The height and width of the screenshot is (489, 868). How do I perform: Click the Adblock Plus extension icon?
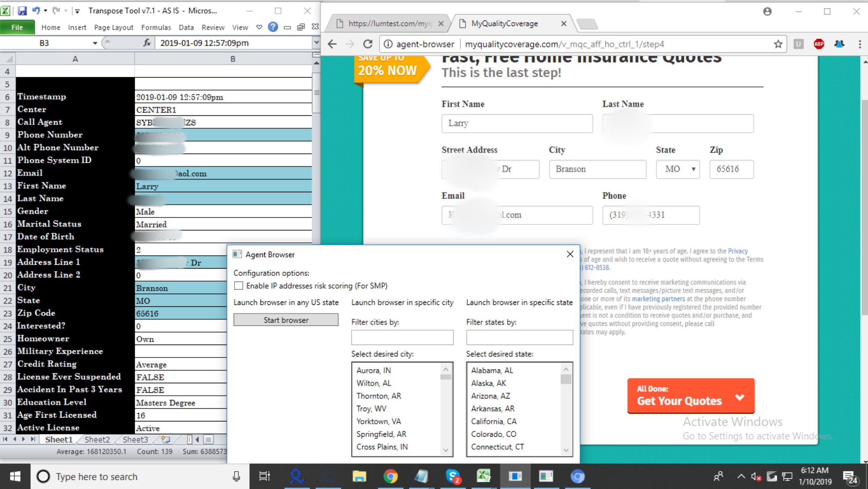pyautogui.click(x=818, y=44)
